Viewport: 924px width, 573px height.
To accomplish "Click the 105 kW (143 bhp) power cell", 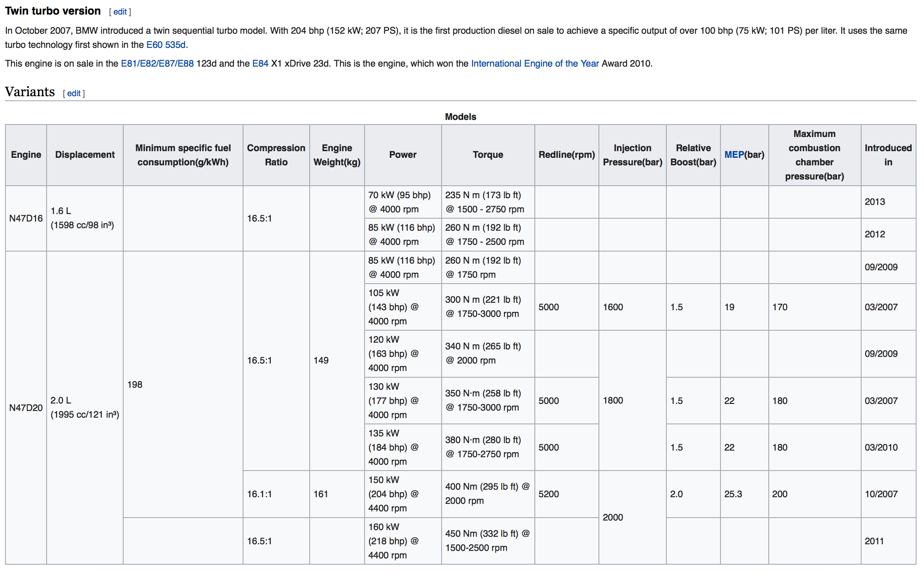I will [x=403, y=307].
